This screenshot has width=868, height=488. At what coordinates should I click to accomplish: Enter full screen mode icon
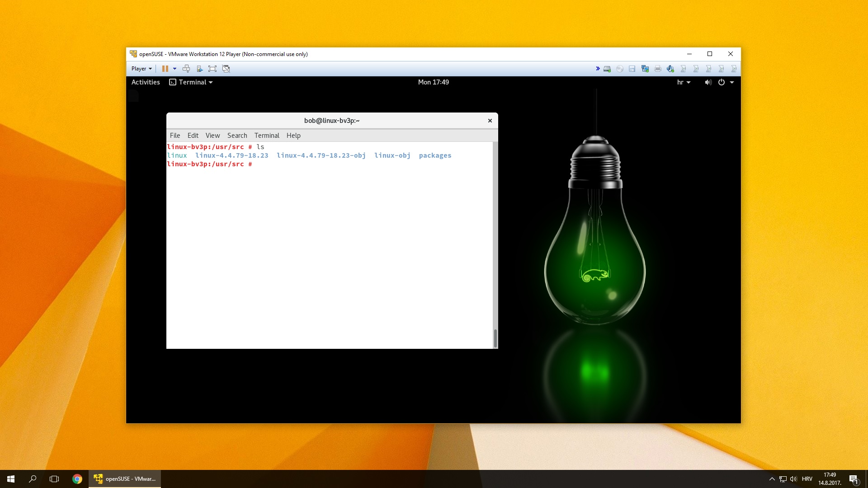pos(212,69)
